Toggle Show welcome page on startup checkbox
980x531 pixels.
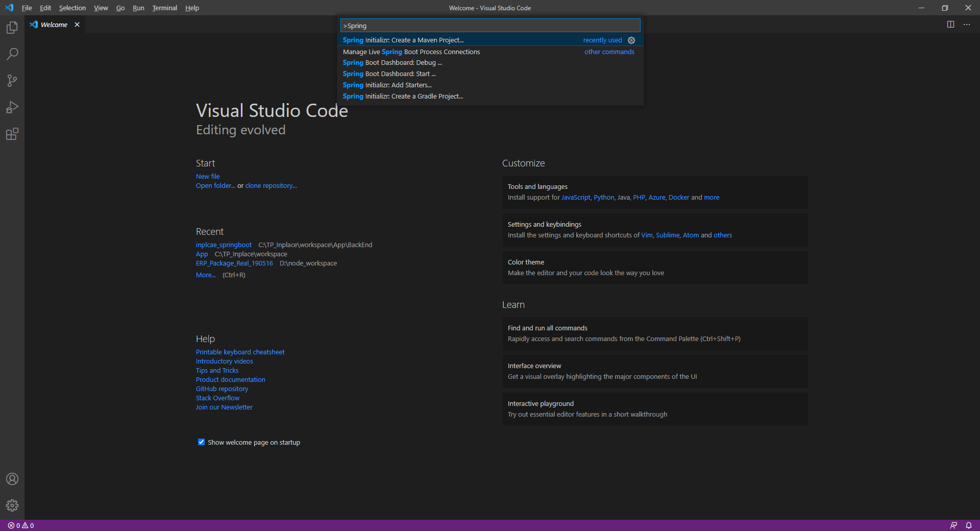click(201, 442)
